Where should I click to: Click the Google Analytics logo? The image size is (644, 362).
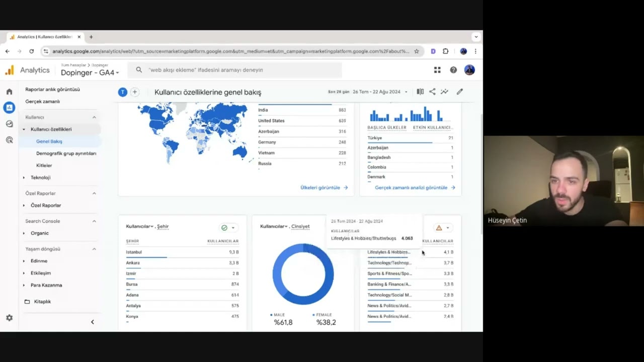click(x=10, y=70)
